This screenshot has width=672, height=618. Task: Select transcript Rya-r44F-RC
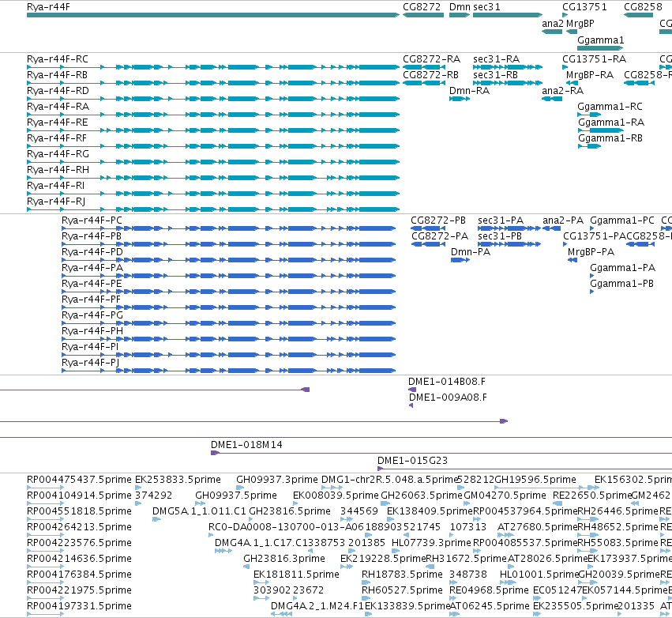(213, 67)
